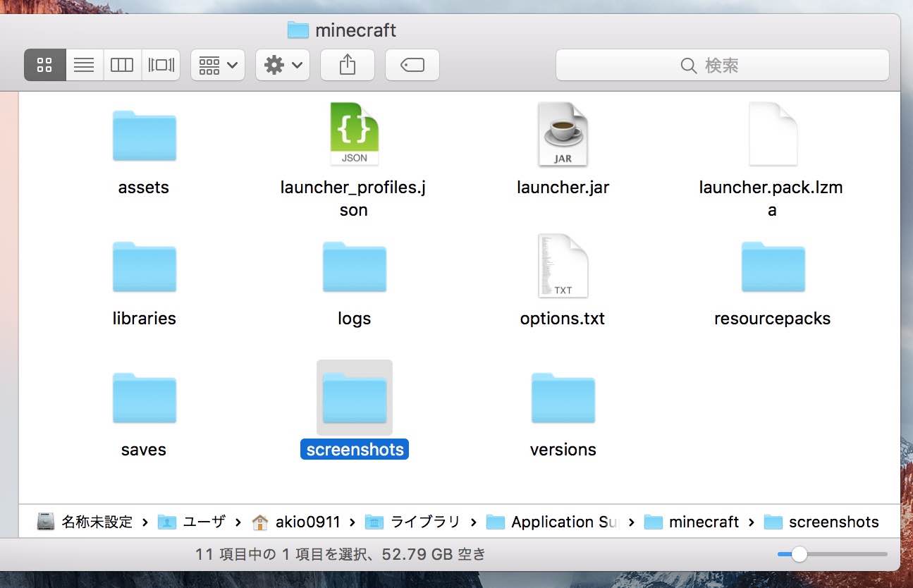Viewport: 913px width, 588px height.
Task: Click 名称未設定 disk in path bar
Action: (x=84, y=522)
